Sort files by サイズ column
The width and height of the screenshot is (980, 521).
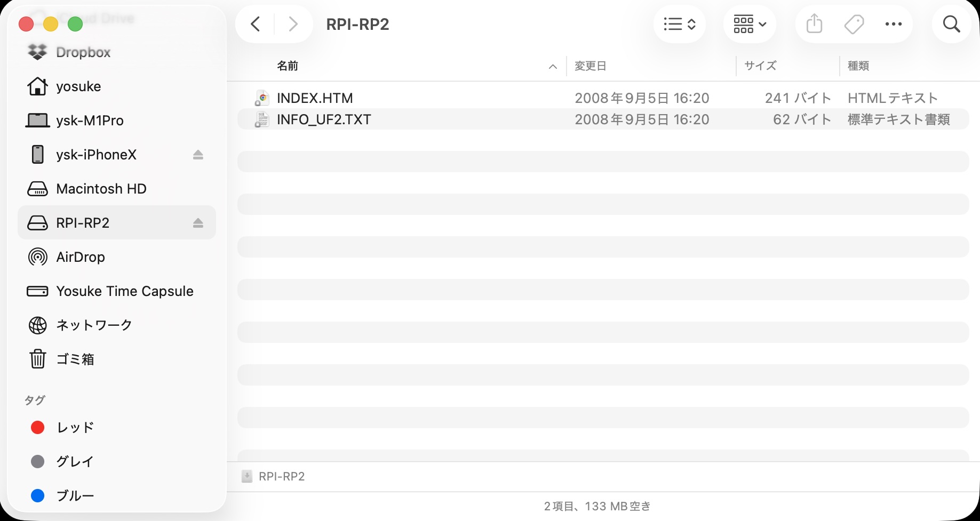(x=760, y=66)
